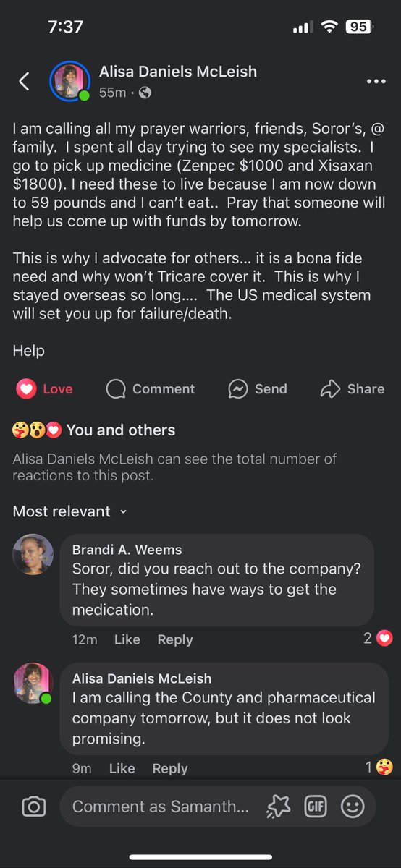The width and height of the screenshot is (401, 868).
Task: Expand the Most relevant comment sorting dropdown
Action: [x=70, y=511]
